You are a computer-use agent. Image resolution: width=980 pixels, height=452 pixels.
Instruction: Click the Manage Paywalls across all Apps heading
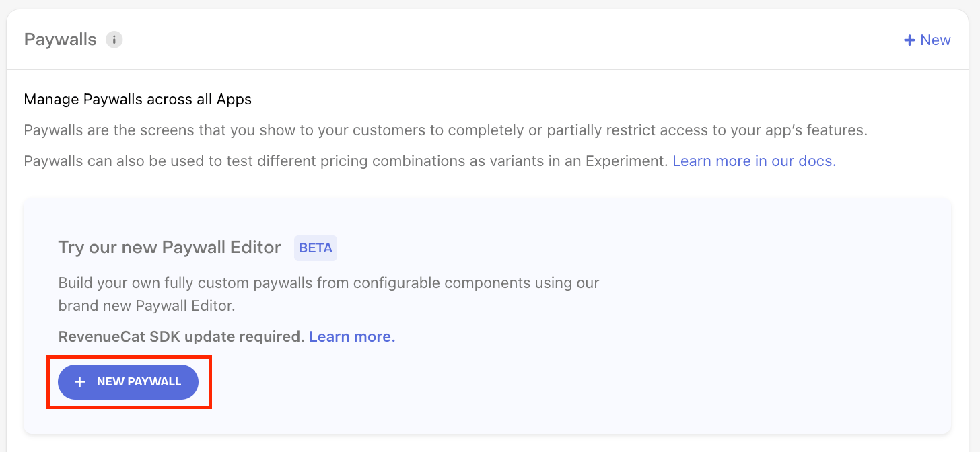tap(137, 99)
